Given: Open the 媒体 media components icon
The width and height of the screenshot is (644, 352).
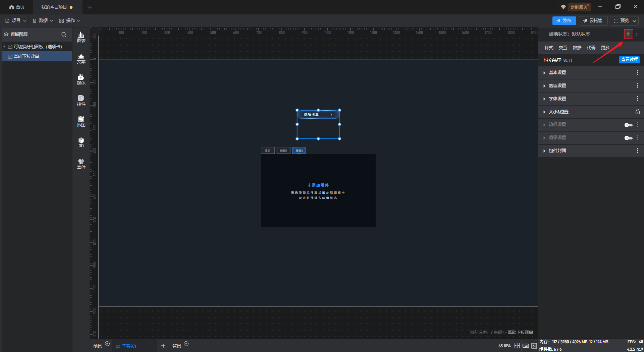Looking at the screenshot, I should point(81,79).
